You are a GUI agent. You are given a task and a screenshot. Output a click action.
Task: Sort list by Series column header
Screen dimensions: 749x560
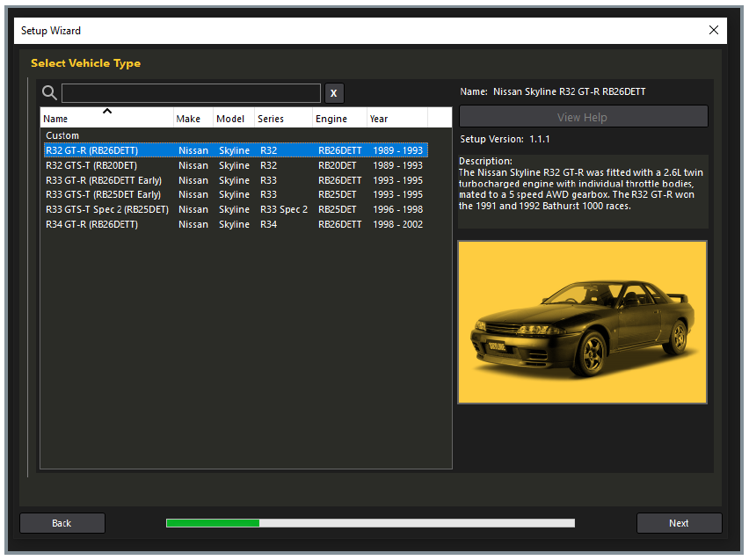[x=283, y=118]
